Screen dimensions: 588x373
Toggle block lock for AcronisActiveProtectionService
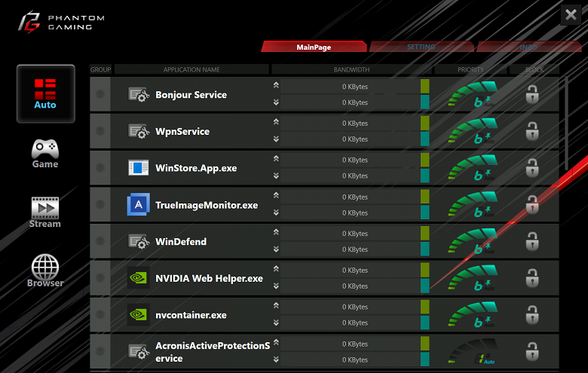532,351
